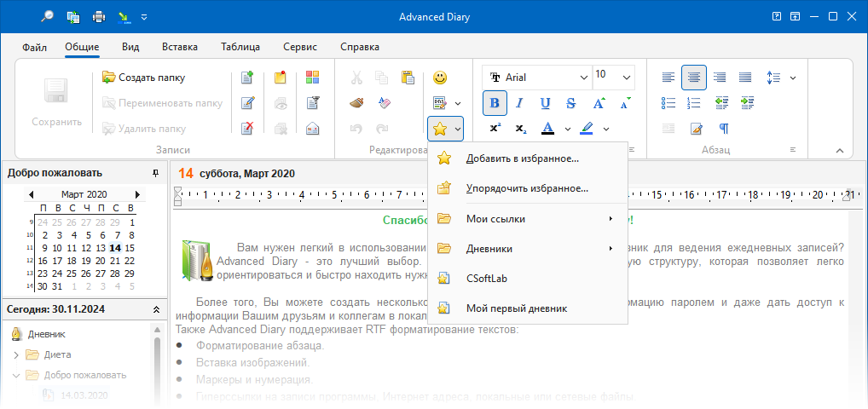Screen dimensions: 868x409
Task: Collapse the Сегодня: 30.11.2024 panel
Action: 156,309
